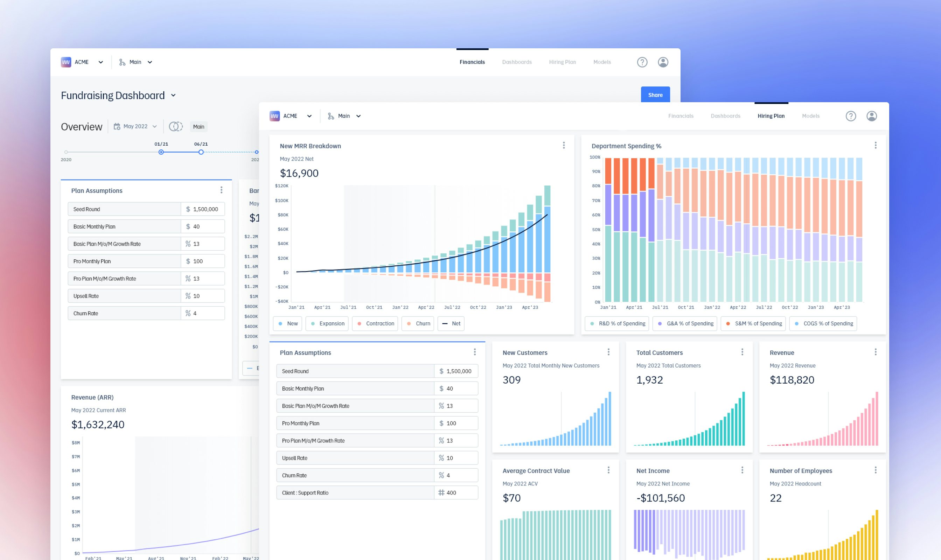941x560 pixels.
Task: Open help icon in front window
Action: tap(850, 116)
